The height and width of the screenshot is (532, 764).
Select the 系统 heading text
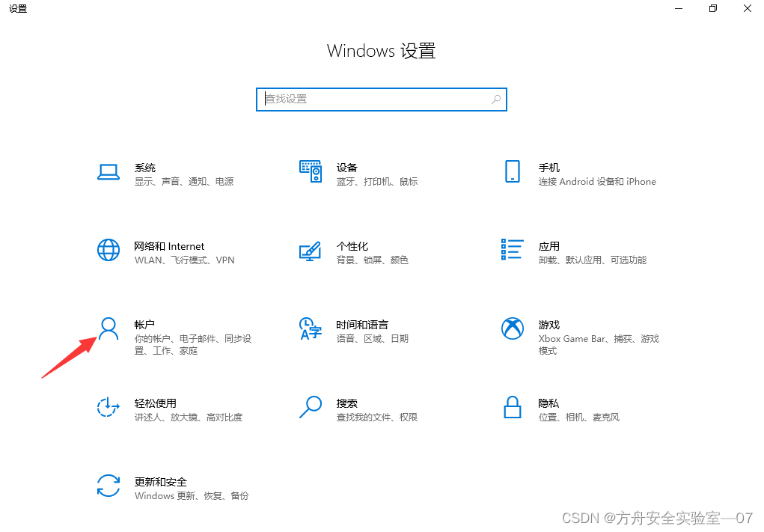144,168
